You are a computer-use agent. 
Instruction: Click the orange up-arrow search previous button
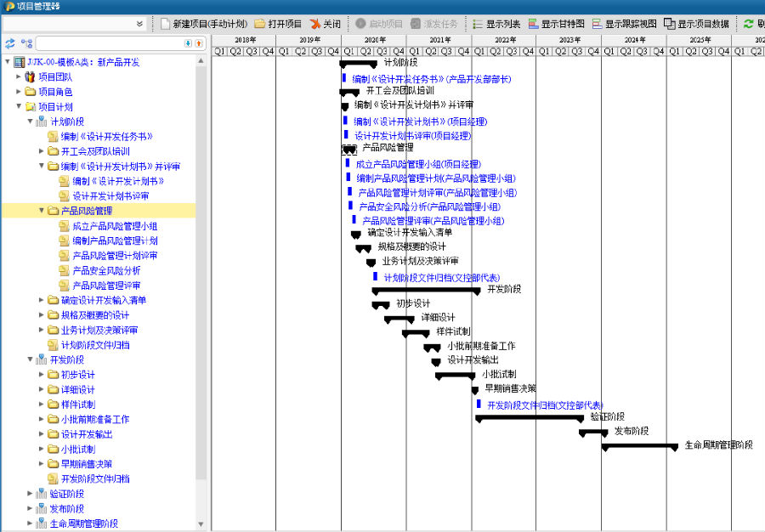tap(199, 43)
